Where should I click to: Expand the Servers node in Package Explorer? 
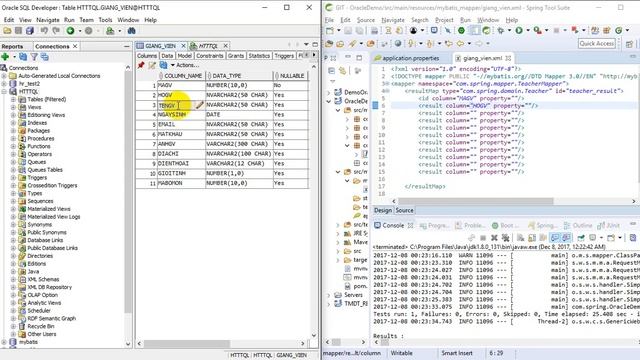[x=329, y=295]
